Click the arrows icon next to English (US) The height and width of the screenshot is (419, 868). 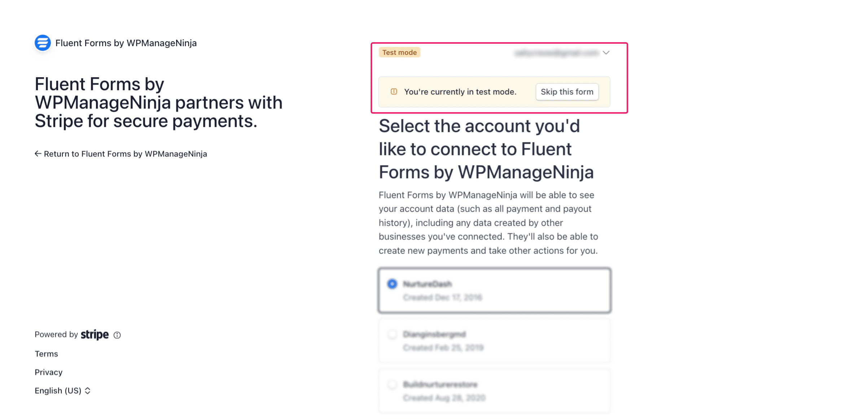coord(87,390)
